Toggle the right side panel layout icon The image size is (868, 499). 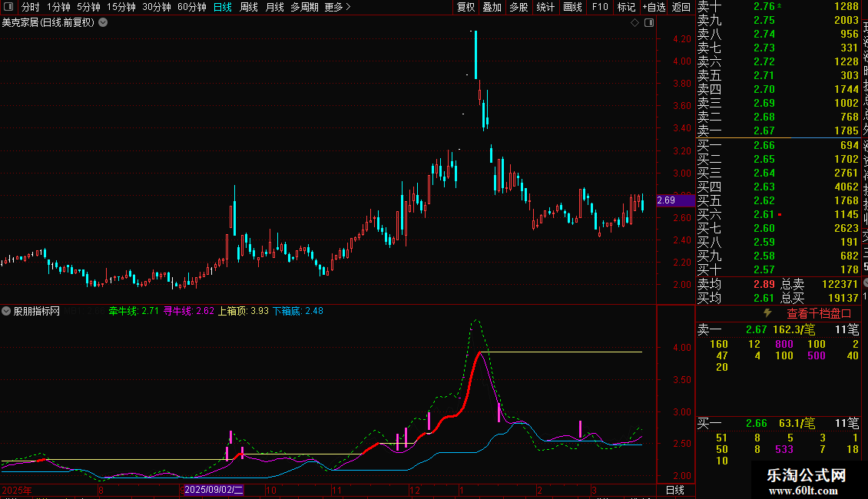[x=649, y=23]
